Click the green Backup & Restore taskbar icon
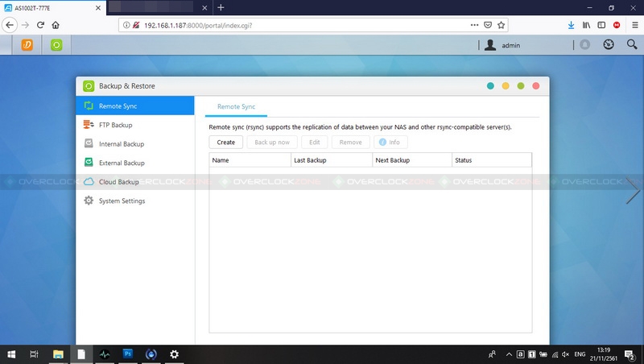This screenshot has height=364, width=644. click(56, 45)
